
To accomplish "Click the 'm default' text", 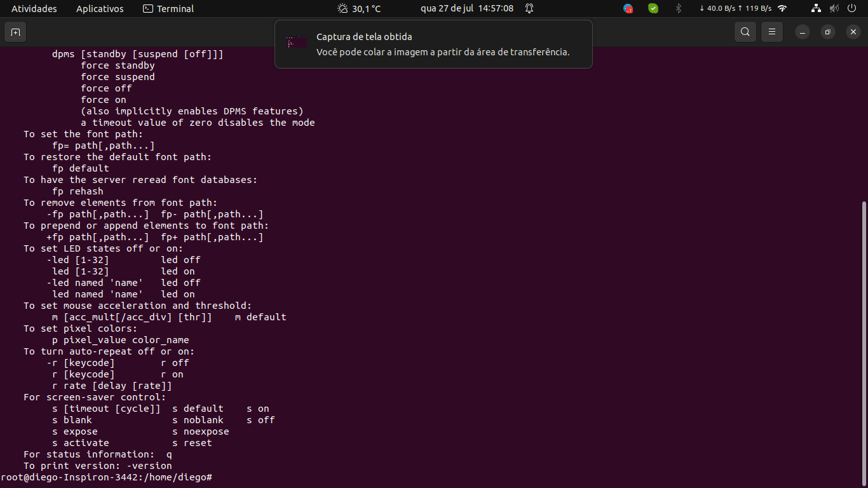I will click(261, 317).
